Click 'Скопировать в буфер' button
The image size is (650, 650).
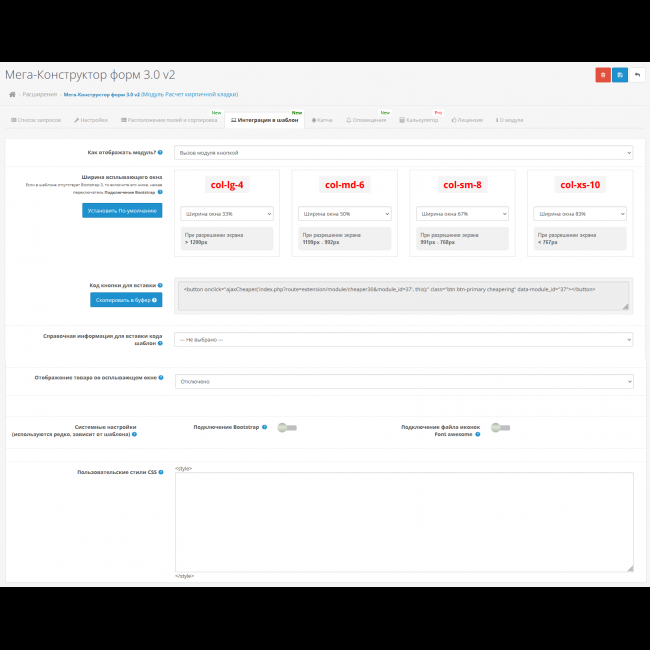point(120,300)
